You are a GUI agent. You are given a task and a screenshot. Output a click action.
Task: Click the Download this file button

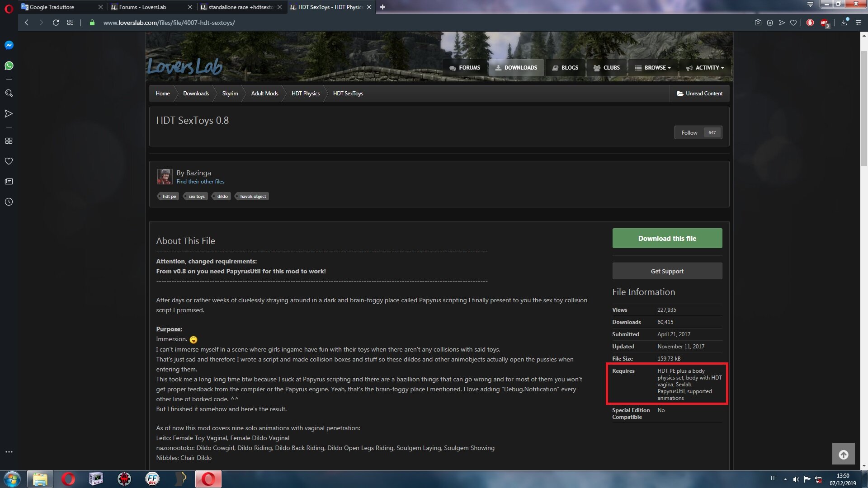click(667, 238)
